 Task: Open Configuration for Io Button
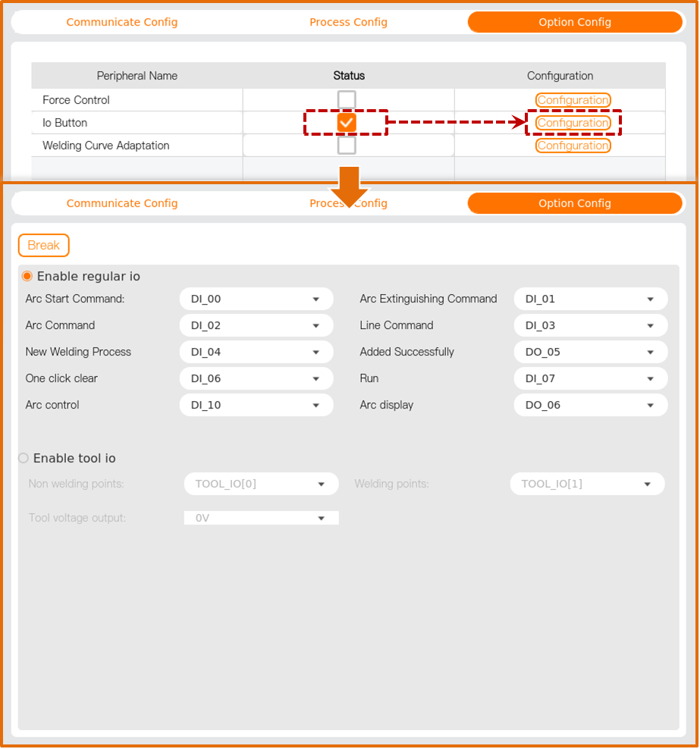click(573, 123)
